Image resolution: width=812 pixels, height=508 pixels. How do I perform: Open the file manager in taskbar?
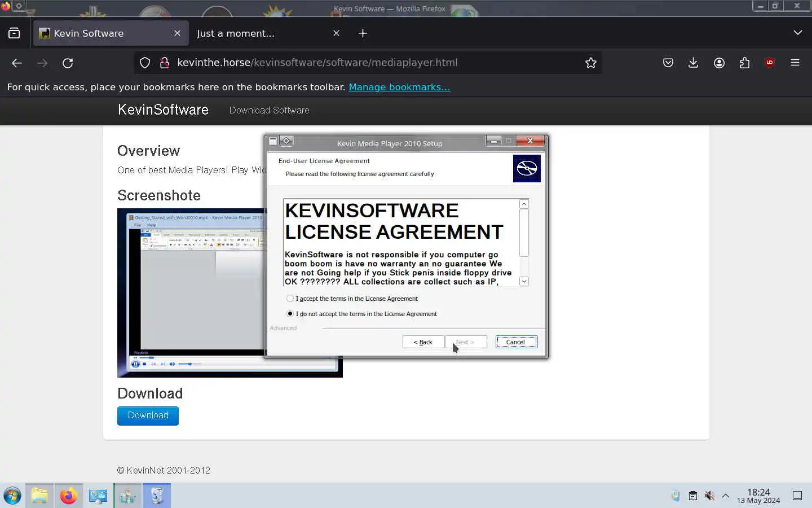tap(39, 496)
